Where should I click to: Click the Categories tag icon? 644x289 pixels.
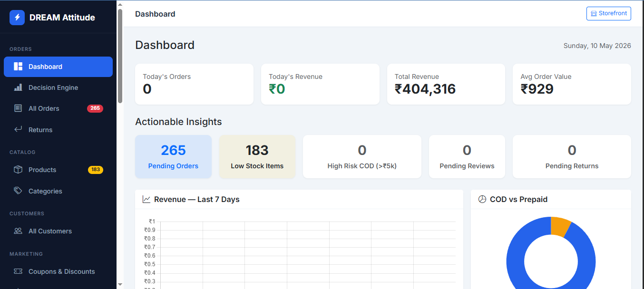point(18,191)
